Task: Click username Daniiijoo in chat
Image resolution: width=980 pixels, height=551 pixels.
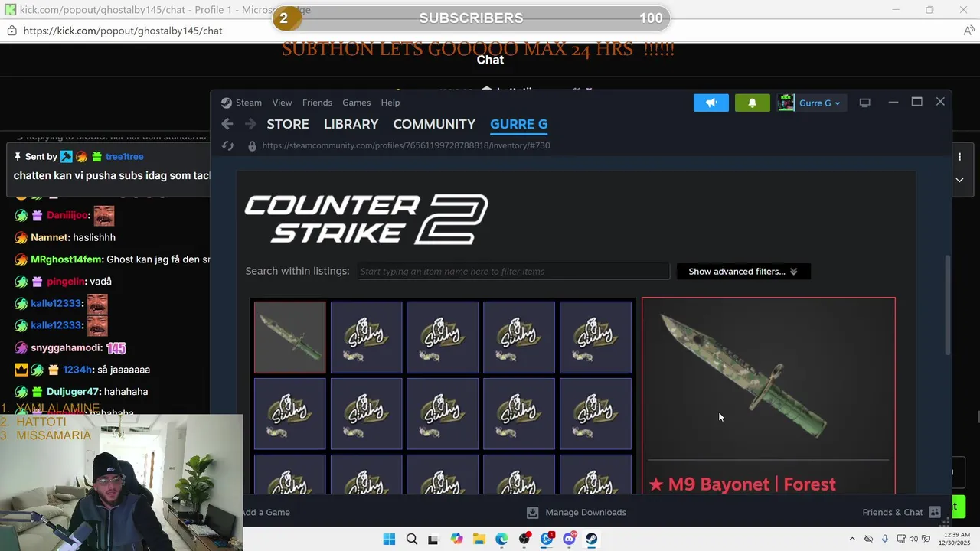Action: 67,216
